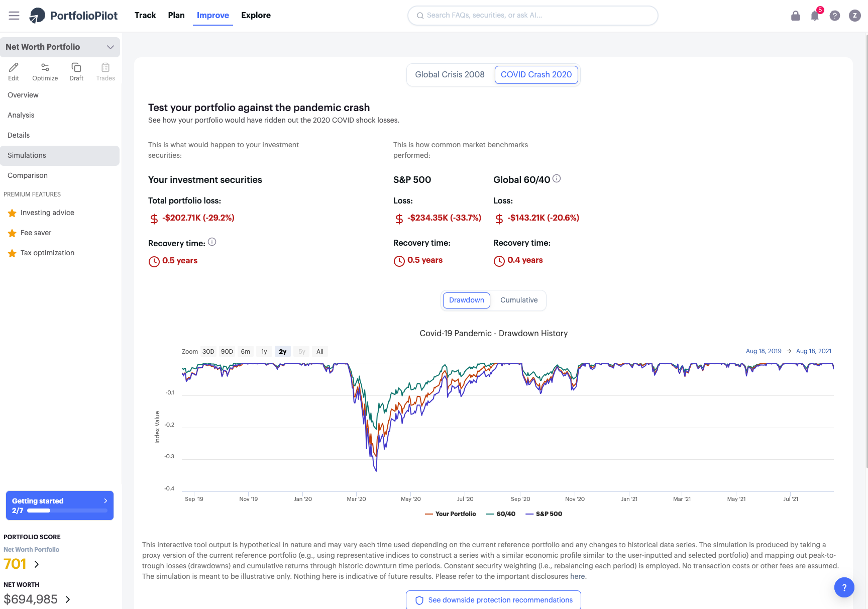Screen dimensions: 868x609
Task: Click shield icon in downside protection button
Action: click(x=419, y=600)
